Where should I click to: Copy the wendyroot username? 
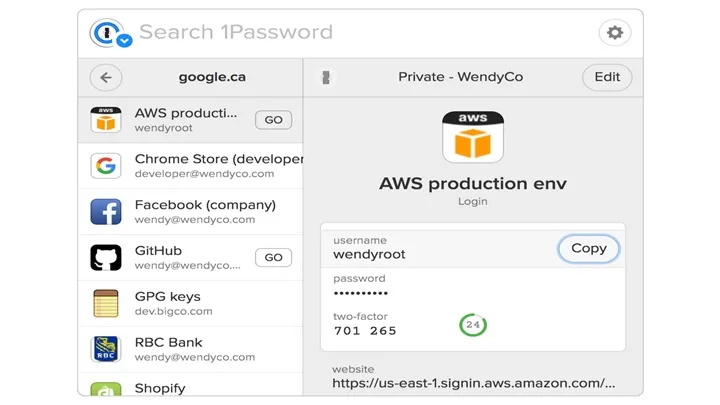pos(589,248)
